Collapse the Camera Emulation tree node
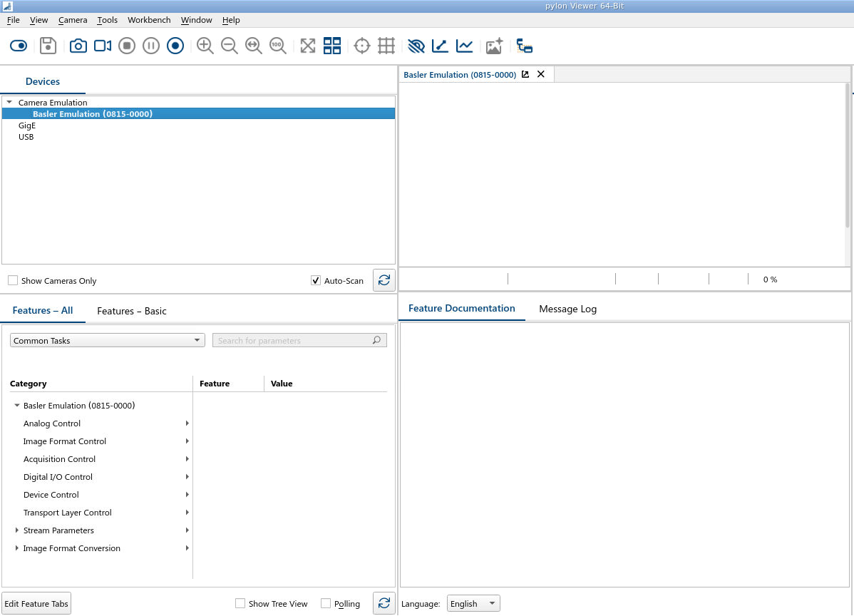The image size is (854, 616). tap(9, 103)
